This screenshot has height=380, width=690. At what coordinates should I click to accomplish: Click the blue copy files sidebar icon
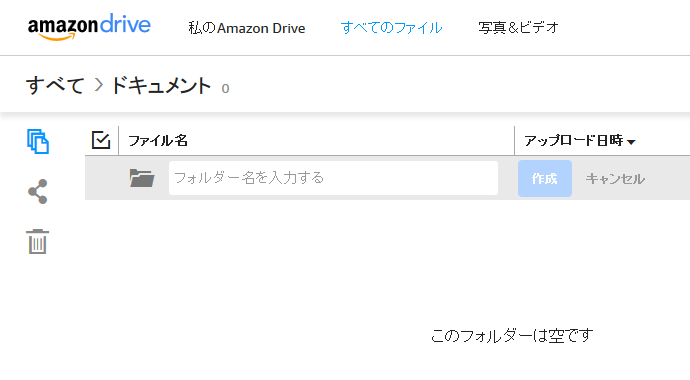38,141
